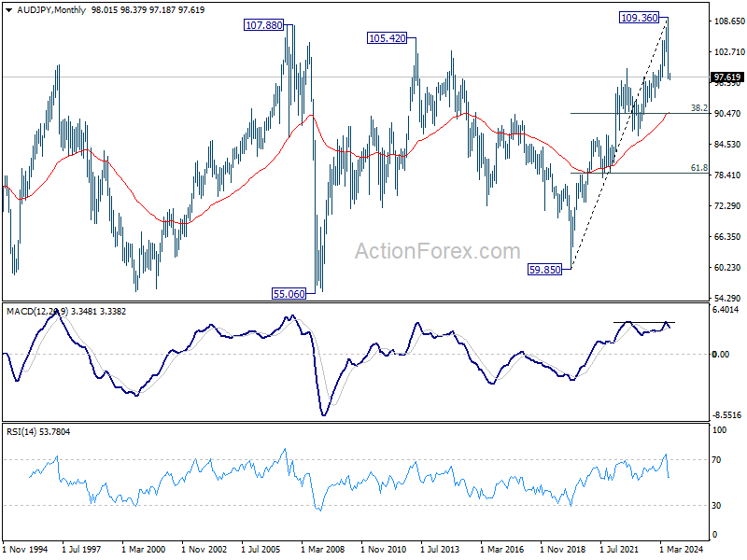Screen dimensions: 747x560
Task: Select the 78.410 price axis value
Action: tap(727, 175)
